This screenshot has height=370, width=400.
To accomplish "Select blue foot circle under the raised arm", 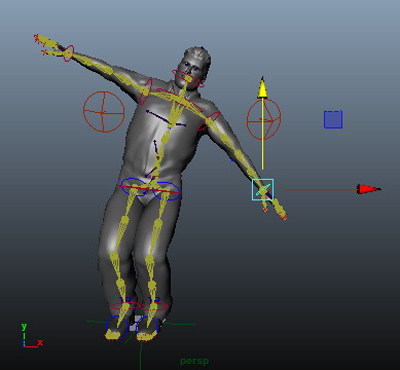I will click(x=117, y=326).
